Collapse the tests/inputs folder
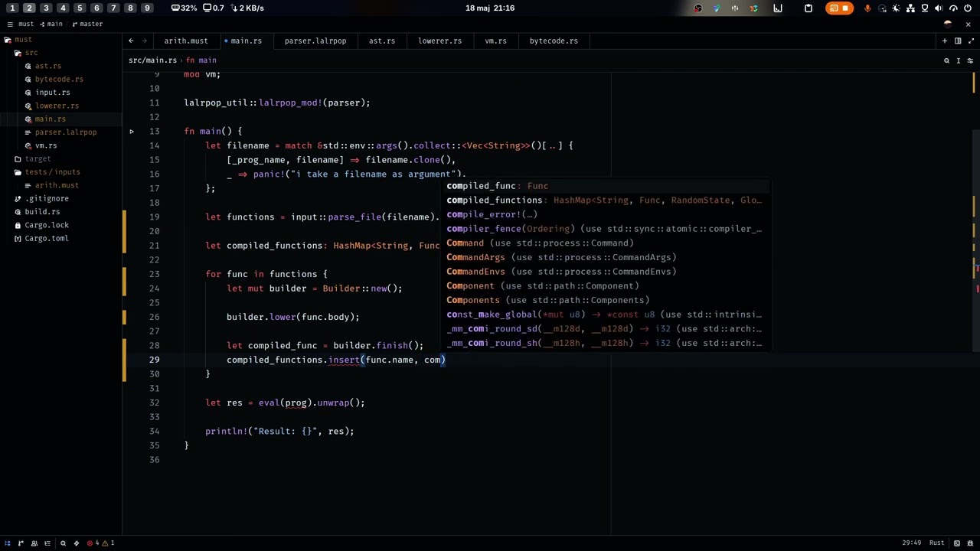 coord(52,171)
